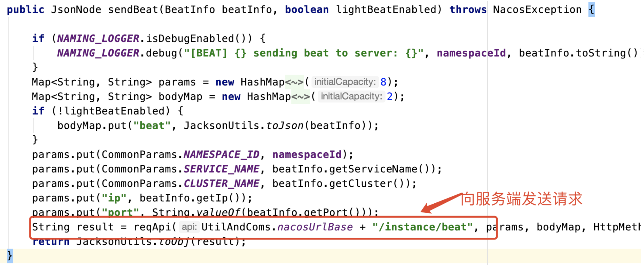Click the reqApi method call

point(152,227)
